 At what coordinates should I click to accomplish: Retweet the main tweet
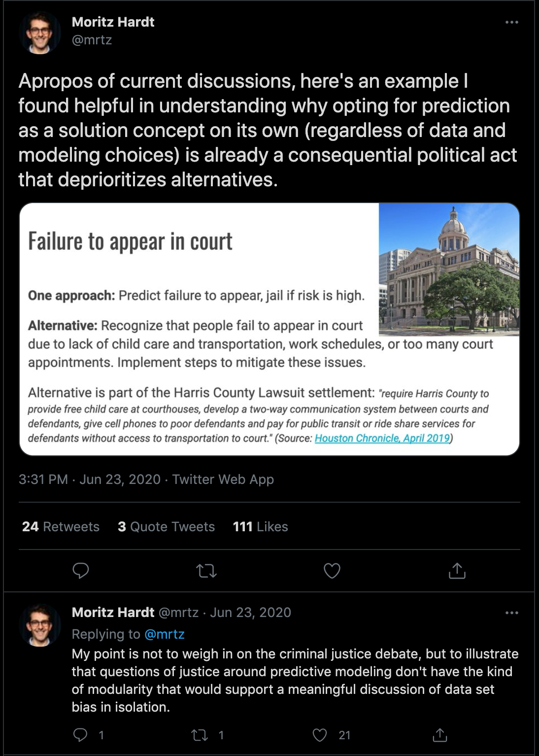pos(206,571)
